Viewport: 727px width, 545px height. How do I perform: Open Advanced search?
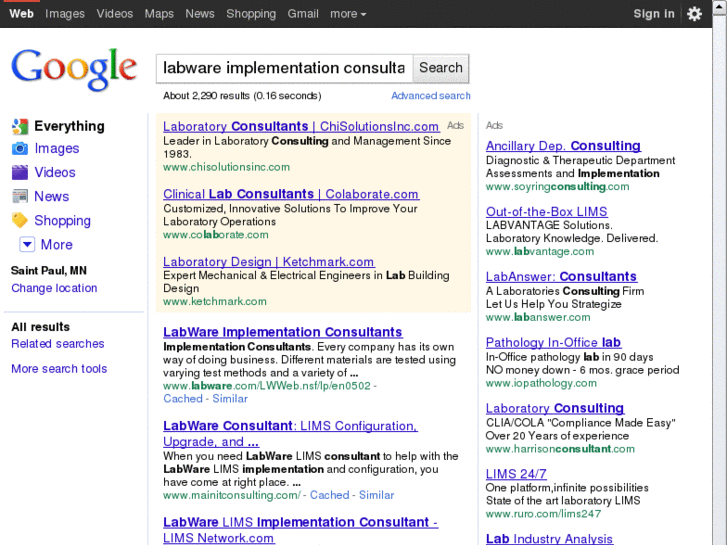click(431, 96)
